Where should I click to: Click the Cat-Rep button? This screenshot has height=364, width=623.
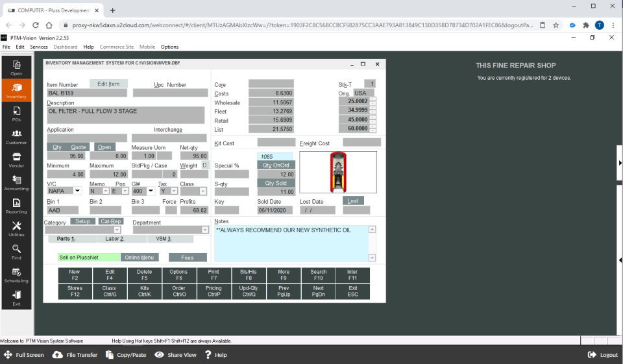[x=111, y=221]
